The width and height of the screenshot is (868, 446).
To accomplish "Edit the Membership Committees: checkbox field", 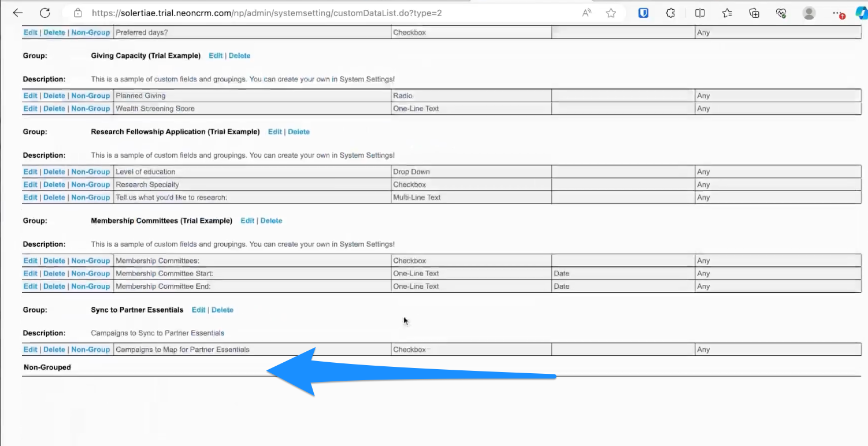I will click(x=30, y=261).
